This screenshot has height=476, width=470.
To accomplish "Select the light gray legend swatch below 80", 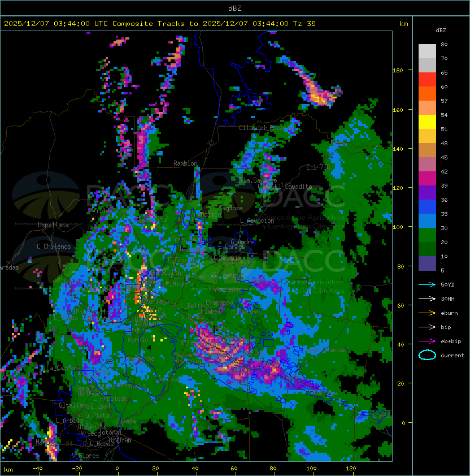I will 427,51.
